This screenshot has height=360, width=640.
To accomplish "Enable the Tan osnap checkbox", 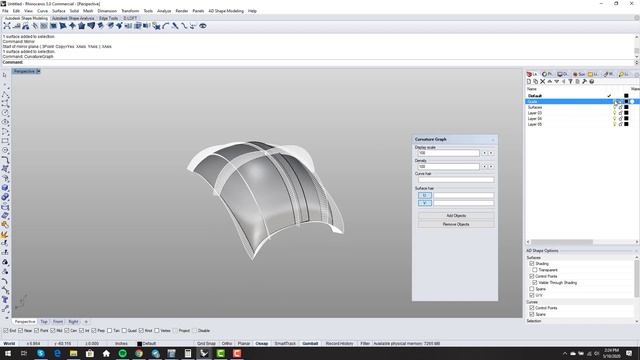I will point(109,331).
